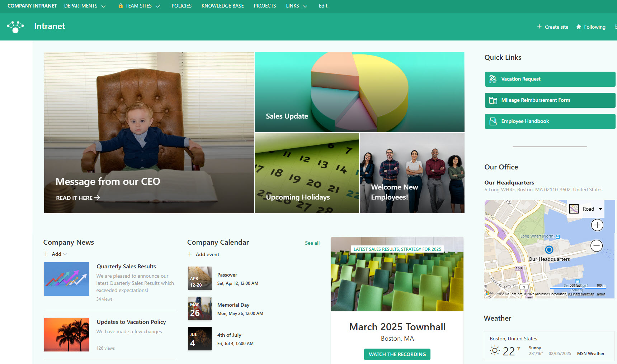Click the Watch the Recording button
This screenshot has width=617, height=364.
pyautogui.click(x=397, y=354)
